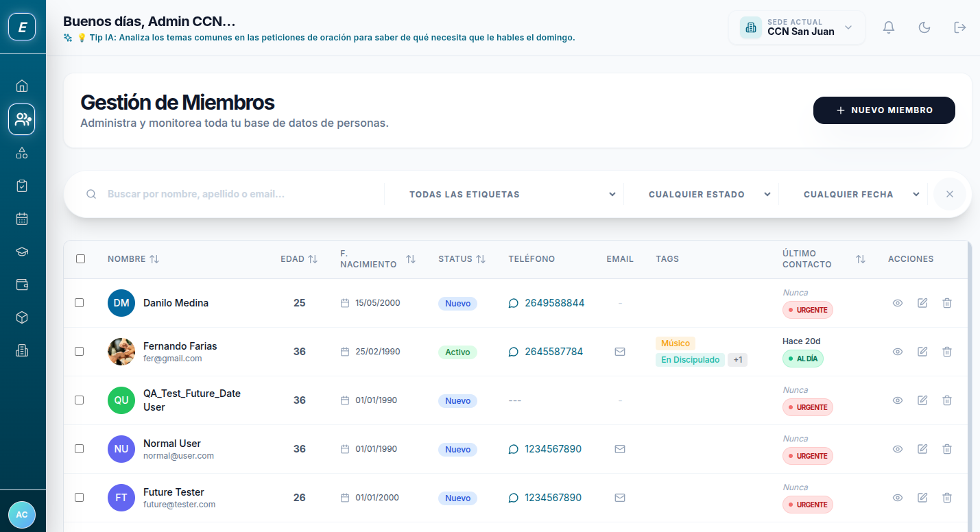Click the Nuevo Miembro button

(884, 110)
